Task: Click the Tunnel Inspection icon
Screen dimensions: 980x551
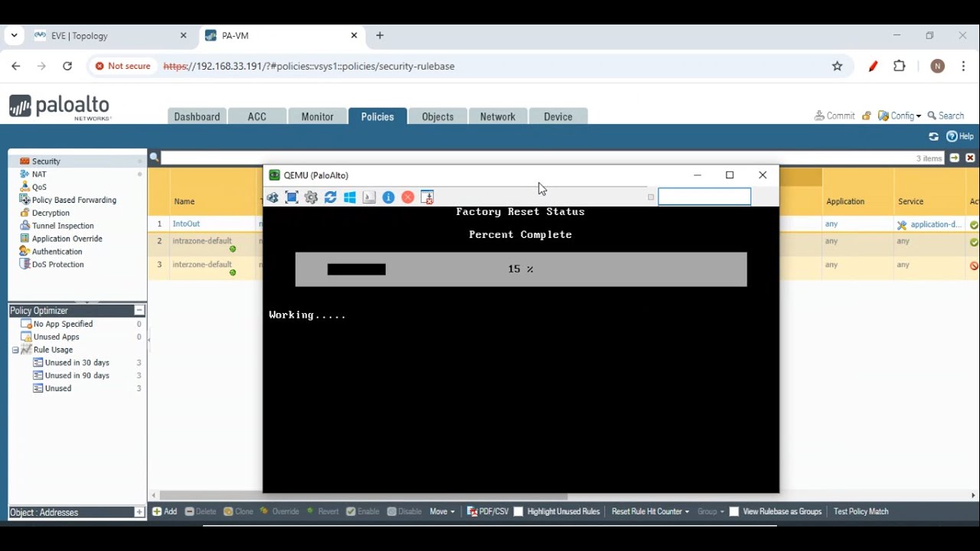Action: [x=25, y=226]
